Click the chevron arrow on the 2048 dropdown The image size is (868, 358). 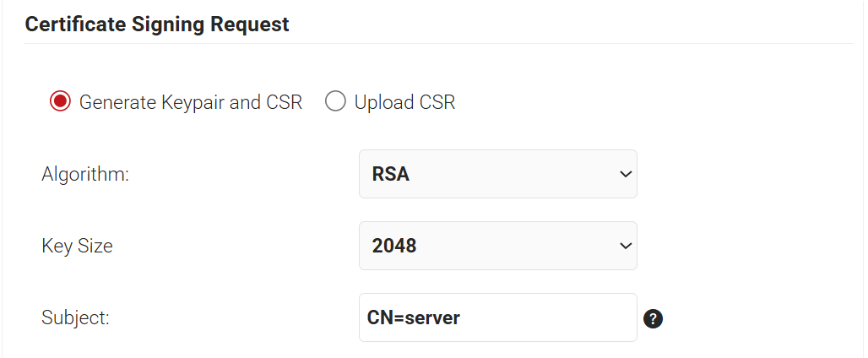click(x=625, y=246)
